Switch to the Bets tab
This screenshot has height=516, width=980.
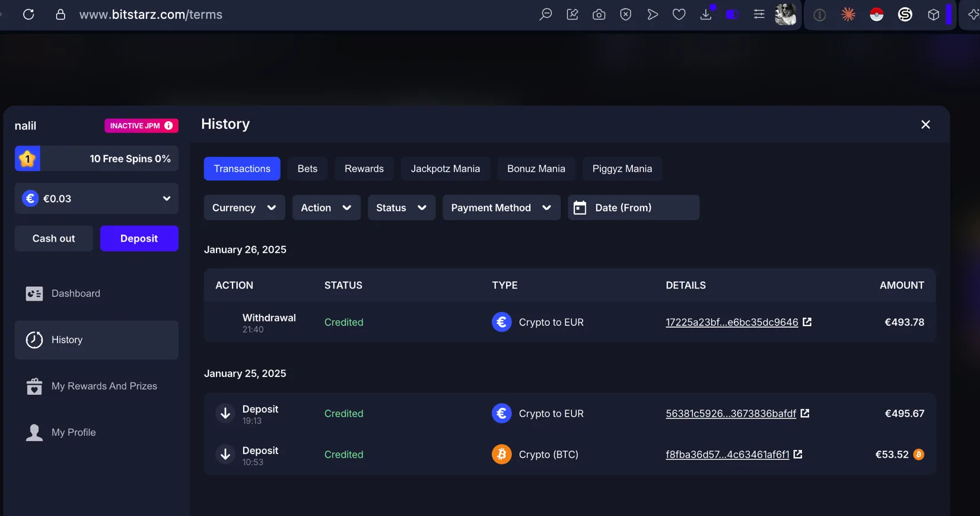307,169
